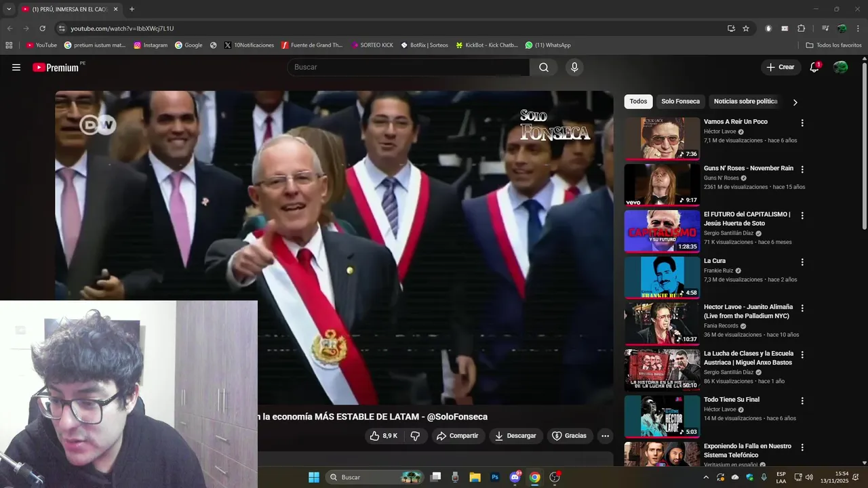Open the tray microphone indicator icon
The width and height of the screenshot is (868, 488).
tap(764, 477)
